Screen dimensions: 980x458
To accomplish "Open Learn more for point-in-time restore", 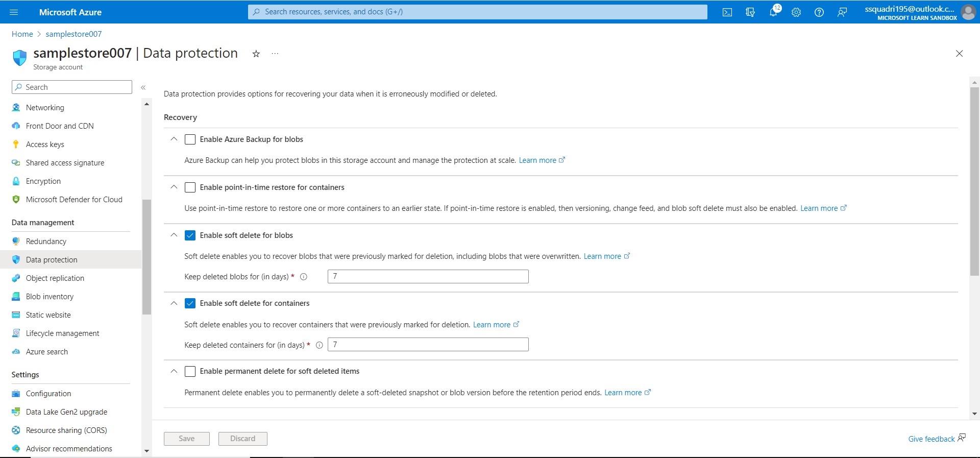I will [823, 208].
